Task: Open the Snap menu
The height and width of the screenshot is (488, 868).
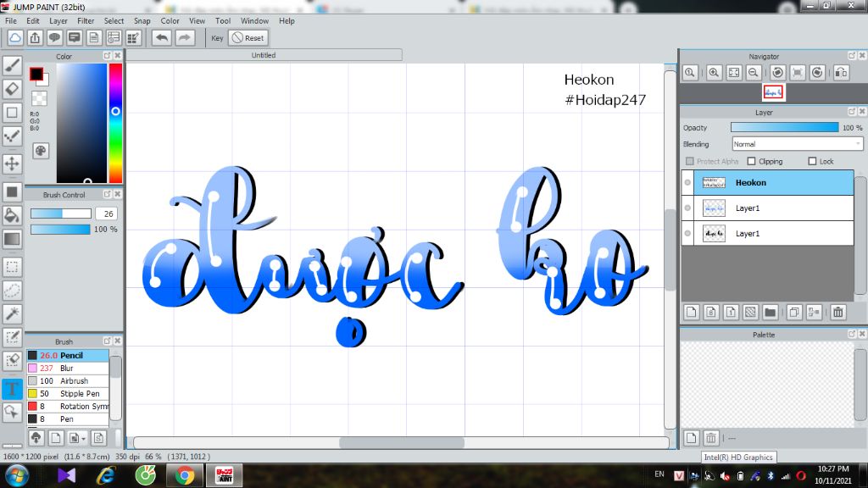Action: [142, 21]
